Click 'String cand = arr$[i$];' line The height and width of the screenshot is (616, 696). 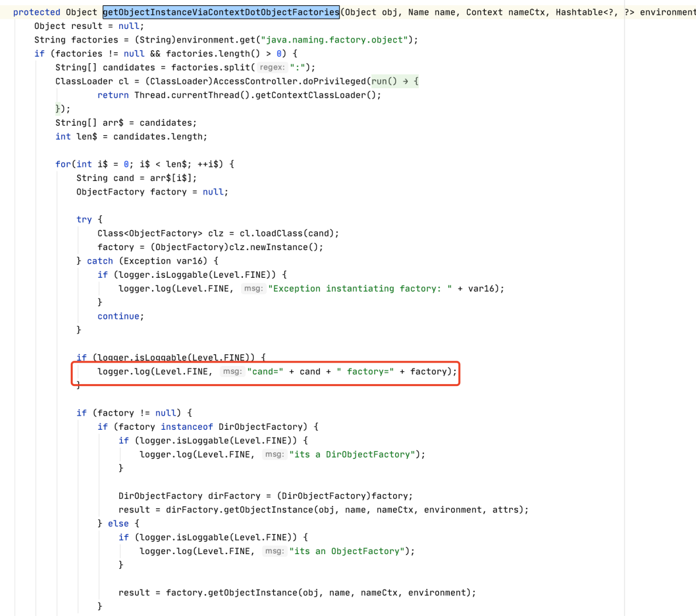point(136,178)
